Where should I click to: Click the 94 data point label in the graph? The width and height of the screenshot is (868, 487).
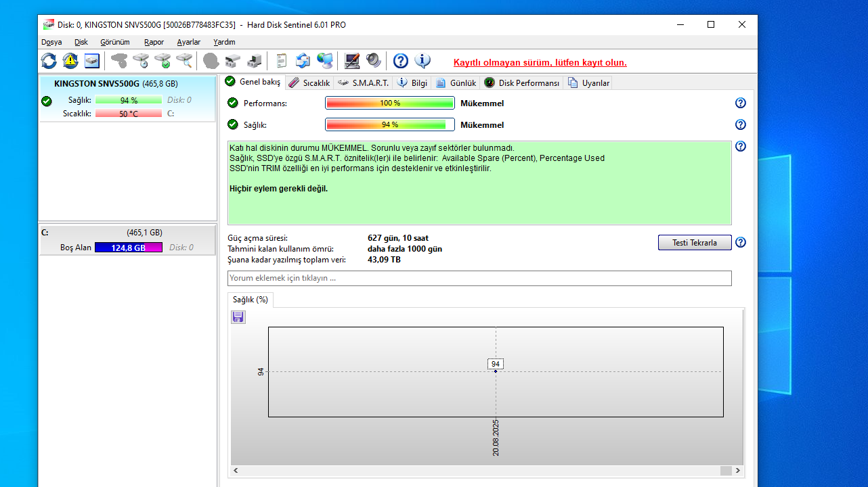tap(496, 364)
